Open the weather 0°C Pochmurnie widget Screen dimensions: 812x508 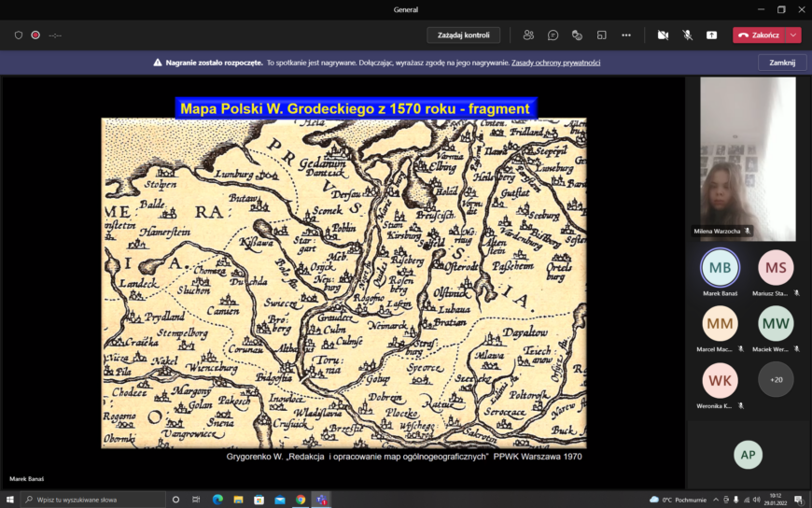678,500
